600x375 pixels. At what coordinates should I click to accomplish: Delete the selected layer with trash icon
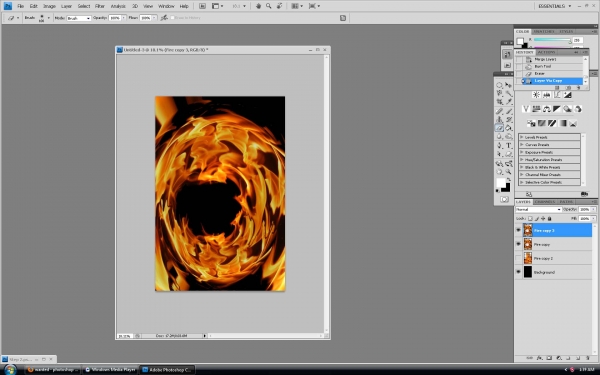[588, 358]
